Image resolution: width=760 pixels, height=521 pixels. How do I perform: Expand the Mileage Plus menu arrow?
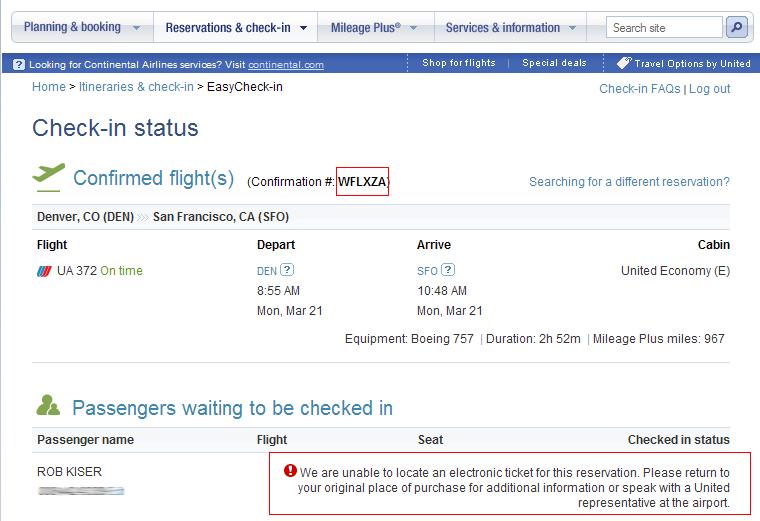click(x=413, y=28)
